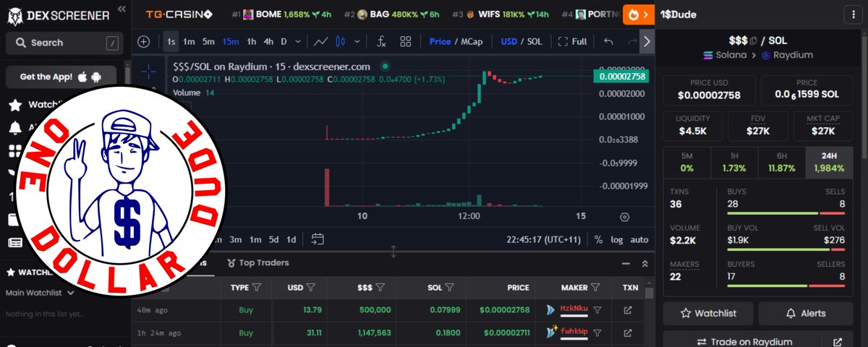Switch to the Top Traders tab
The image size is (868, 347).
pyautogui.click(x=258, y=262)
